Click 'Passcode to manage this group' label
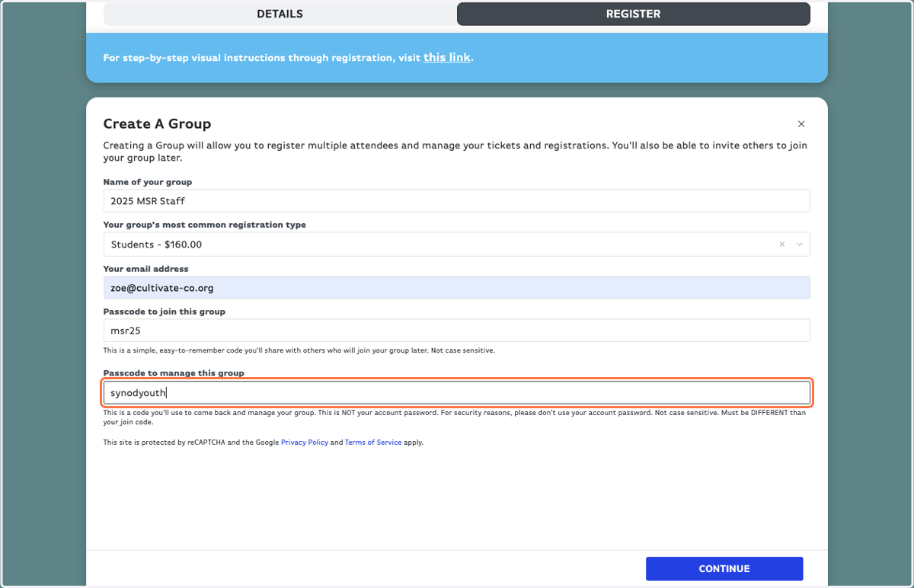914x588 pixels. [x=174, y=373]
